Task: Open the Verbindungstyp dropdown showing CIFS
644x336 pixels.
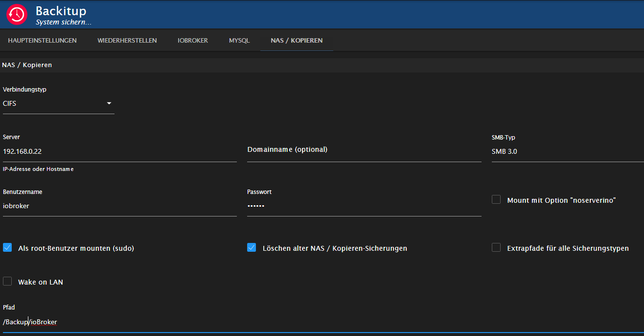Action: point(59,103)
